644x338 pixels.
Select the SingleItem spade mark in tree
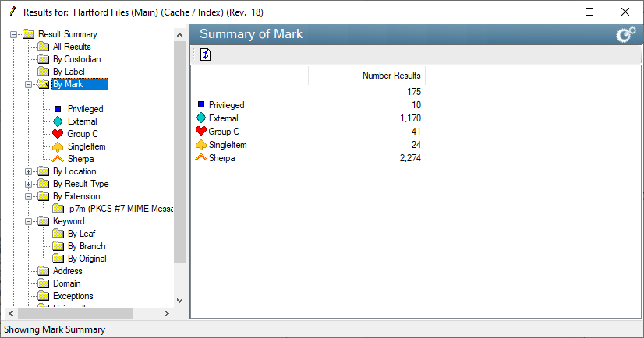point(86,146)
